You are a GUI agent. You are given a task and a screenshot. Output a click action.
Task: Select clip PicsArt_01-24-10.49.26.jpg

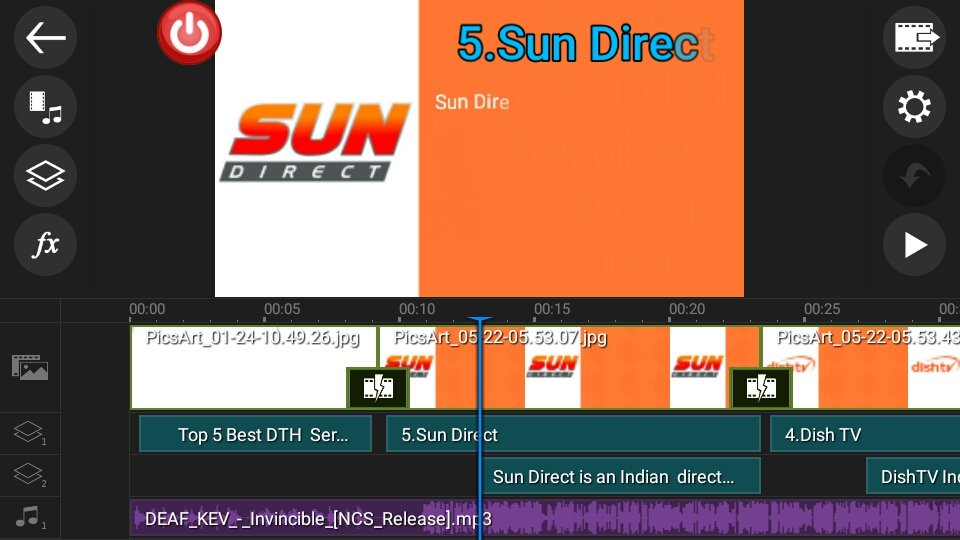pos(254,367)
